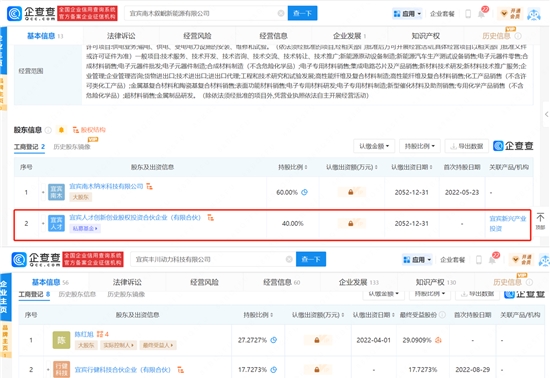
Task: Switch to 知识产权 tab in upper page
Action: 425,36
